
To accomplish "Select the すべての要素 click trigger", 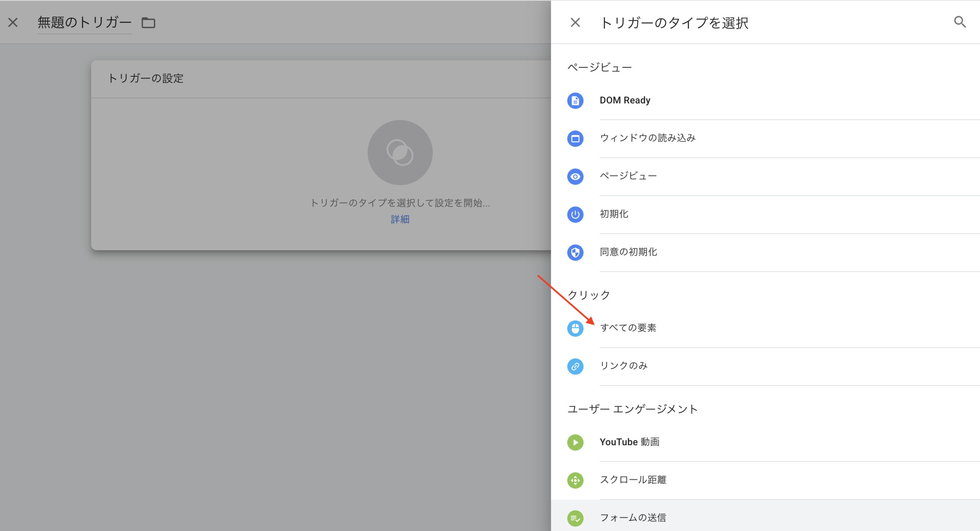I will coord(628,328).
